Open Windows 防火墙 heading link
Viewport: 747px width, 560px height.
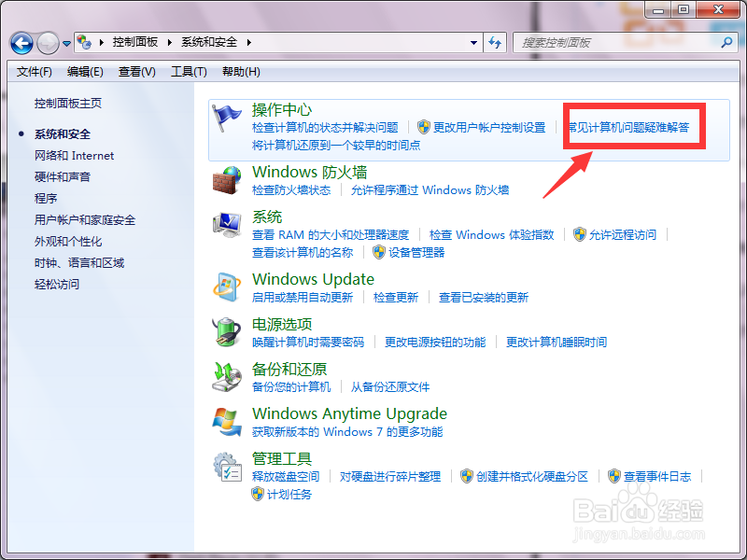310,172
